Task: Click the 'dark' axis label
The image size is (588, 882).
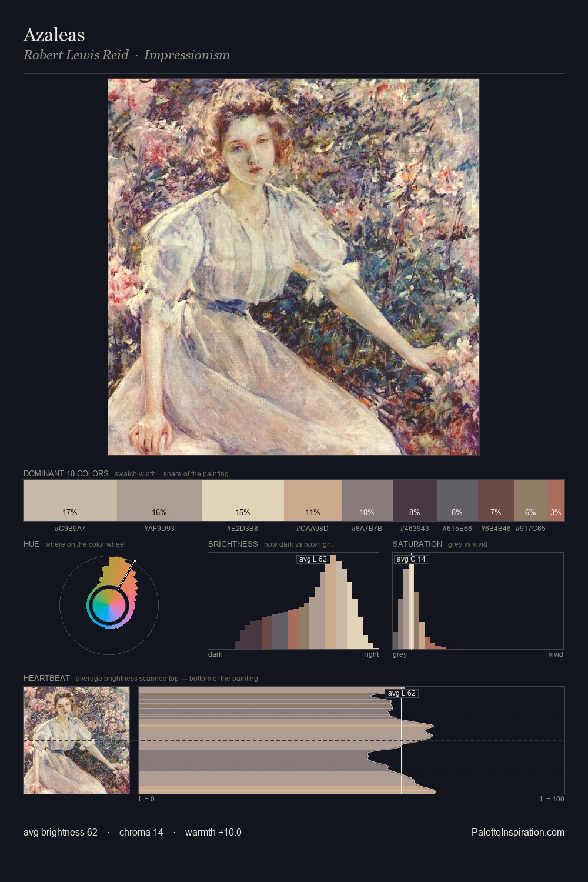Action: [x=215, y=654]
